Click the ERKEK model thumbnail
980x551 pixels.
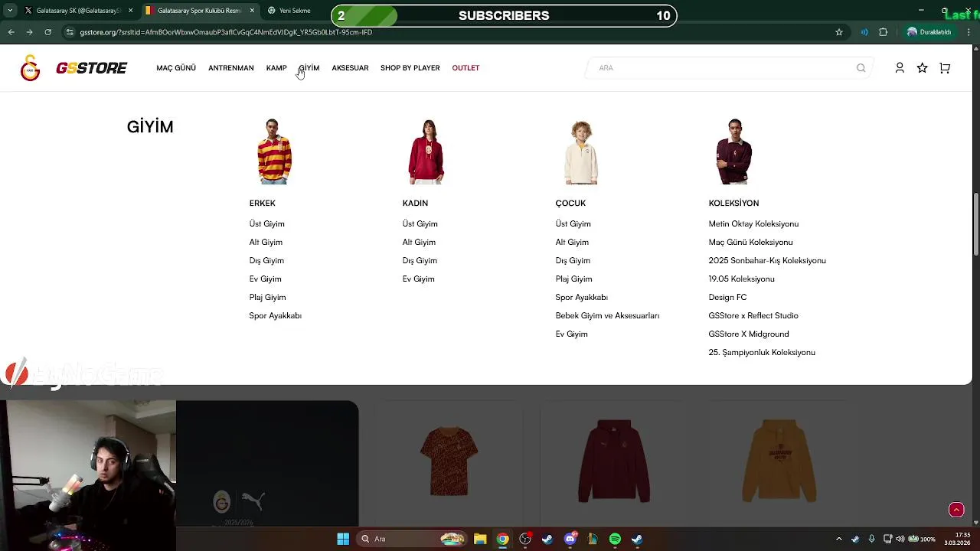pos(274,152)
